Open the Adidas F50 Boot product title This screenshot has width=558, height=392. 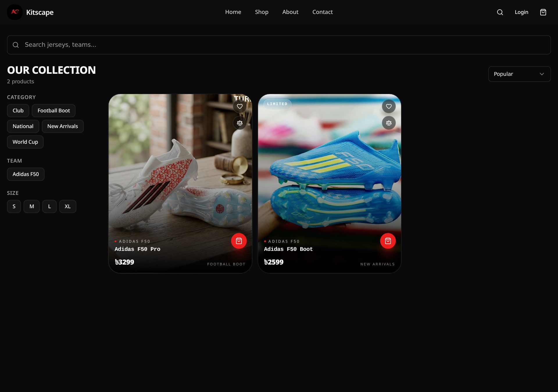pos(288,249)
